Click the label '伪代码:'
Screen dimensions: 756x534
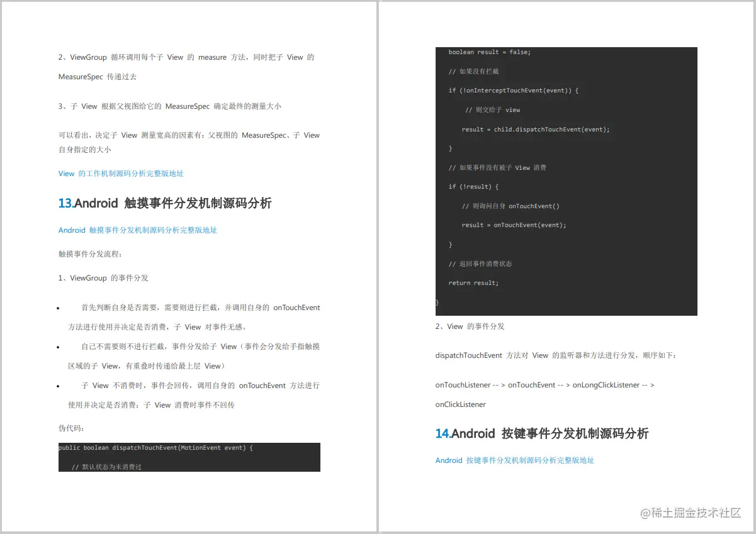[x=71, y=428]
